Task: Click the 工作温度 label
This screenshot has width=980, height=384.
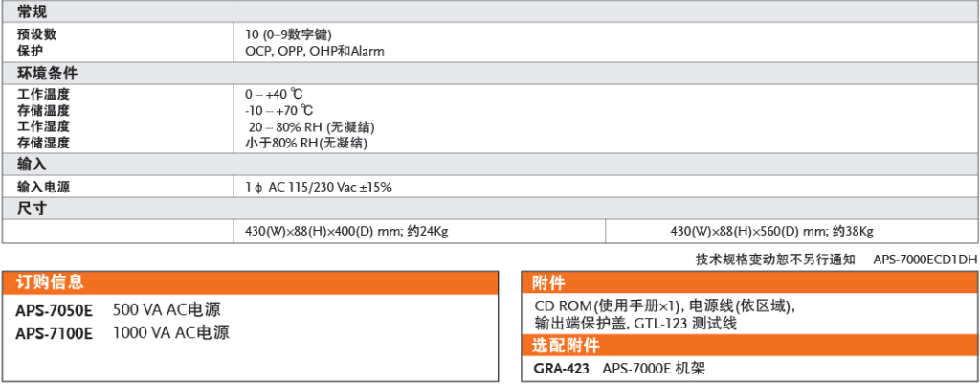Action: tap(43, 95)
